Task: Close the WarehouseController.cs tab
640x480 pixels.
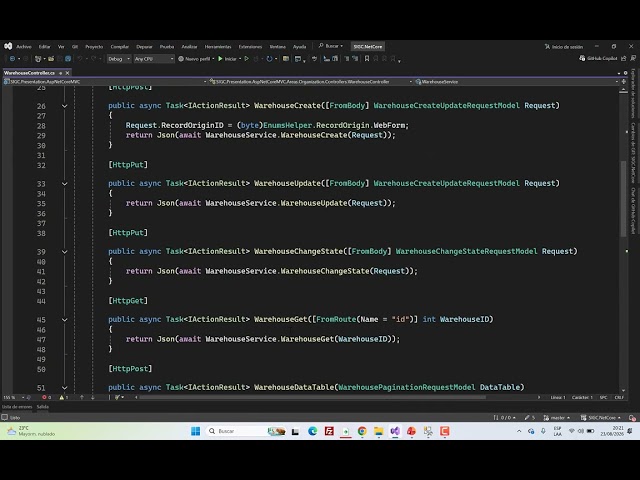Action: [68, 73]
